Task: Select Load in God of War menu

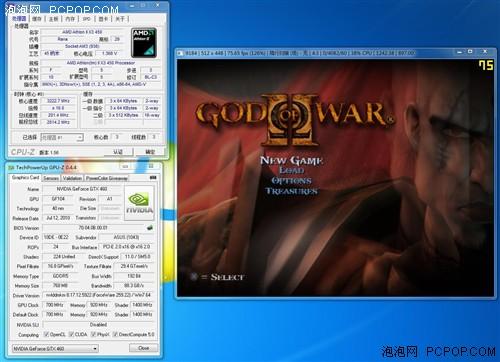Action: pos(292,170)
